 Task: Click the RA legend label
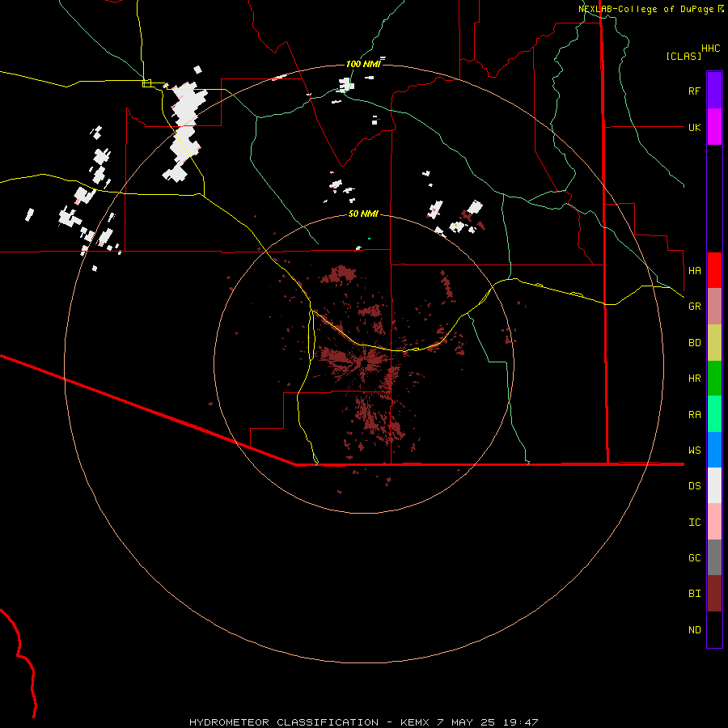click(x=695, y=415)
